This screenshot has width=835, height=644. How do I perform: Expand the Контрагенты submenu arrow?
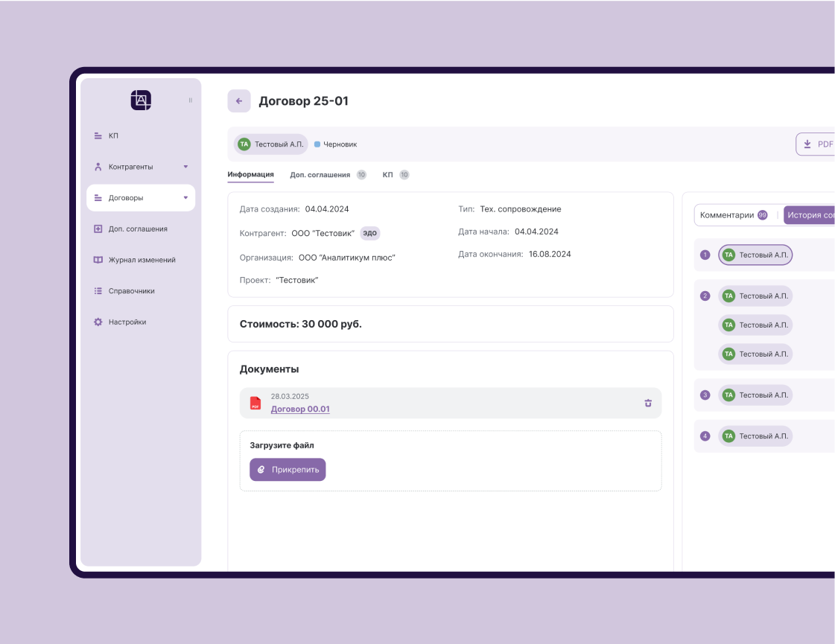(x=186, y=167)
